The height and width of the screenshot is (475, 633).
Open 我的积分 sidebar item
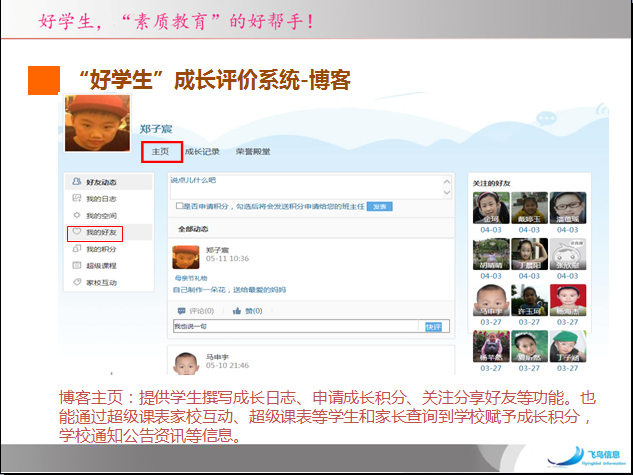76,248
